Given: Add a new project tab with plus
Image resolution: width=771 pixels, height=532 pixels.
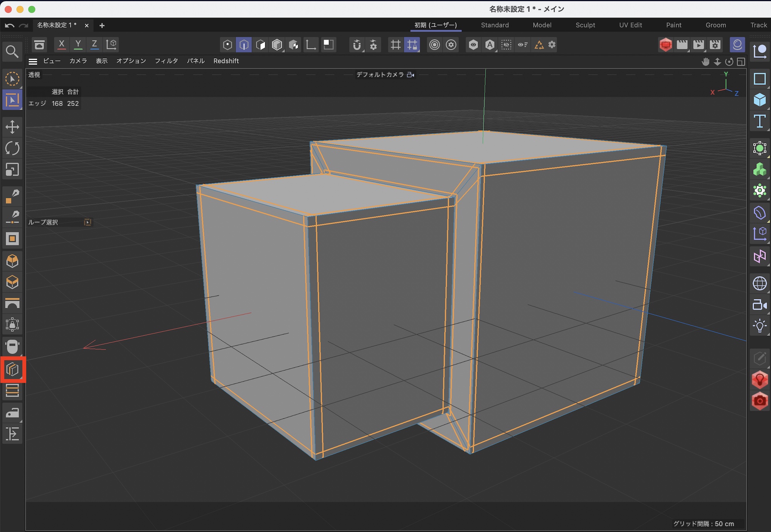Looking at the screenshot, I should 102,25.
